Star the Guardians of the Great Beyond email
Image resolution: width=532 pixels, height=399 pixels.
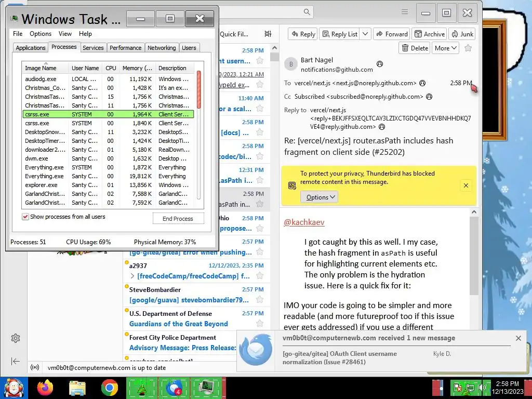click(x=260, y=323)
